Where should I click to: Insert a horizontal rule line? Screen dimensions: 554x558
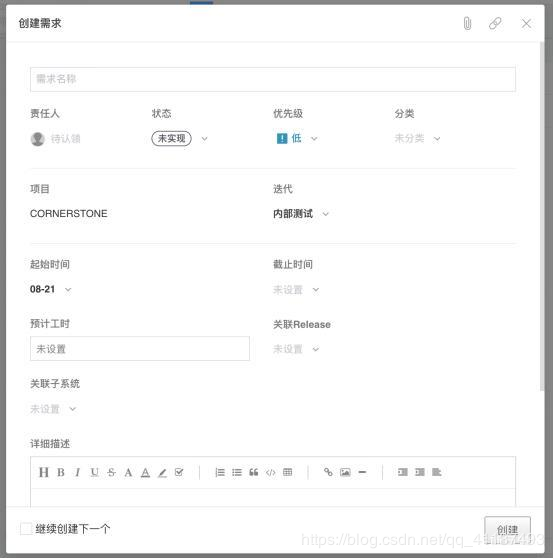click(362, 472)
